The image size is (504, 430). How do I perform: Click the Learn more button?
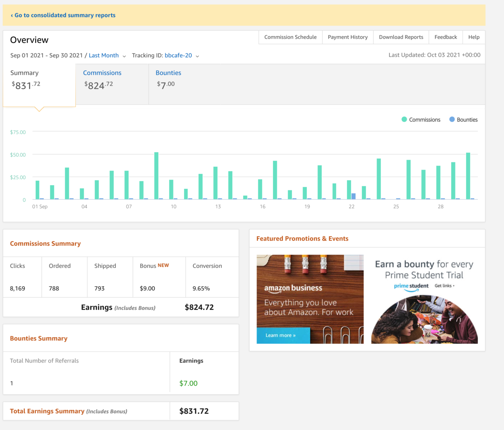[283, 336]
